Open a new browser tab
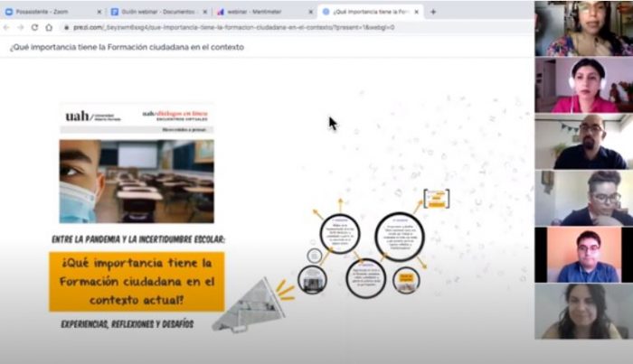633x364 pixels. pos(433,12)
